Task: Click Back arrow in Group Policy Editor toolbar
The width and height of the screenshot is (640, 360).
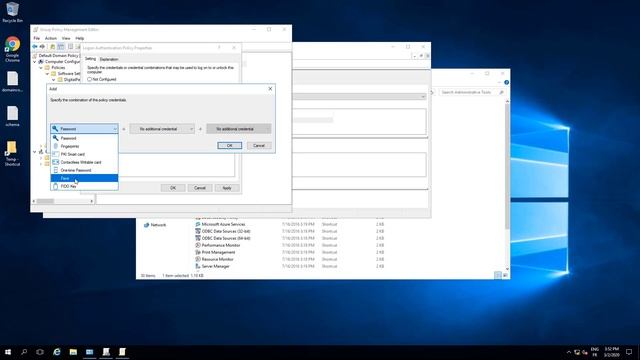Action: pyautogui.click(x=35, y=47)
